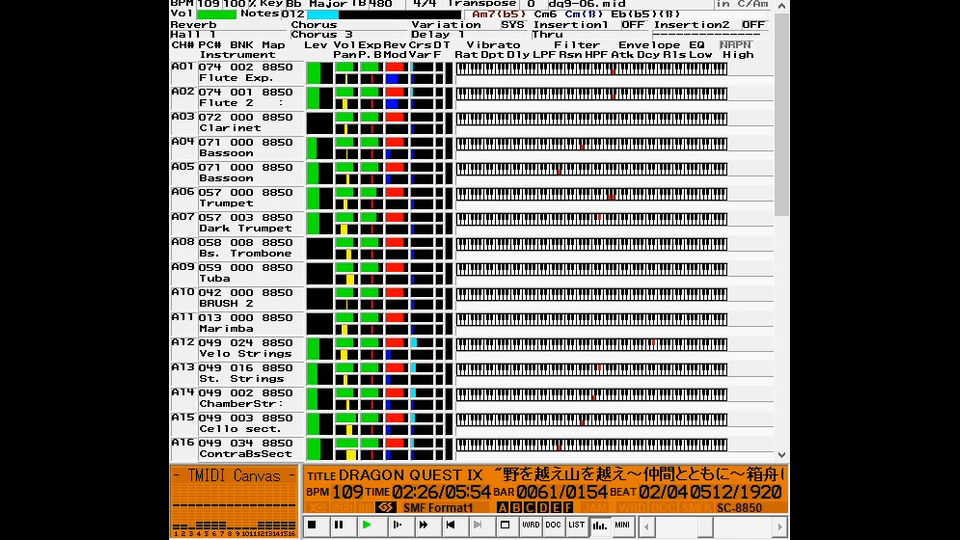Select channel A08 Bs. Trombone
This screenshot has height=540, width=960.
pyautogui.click(x=238, y=249)
